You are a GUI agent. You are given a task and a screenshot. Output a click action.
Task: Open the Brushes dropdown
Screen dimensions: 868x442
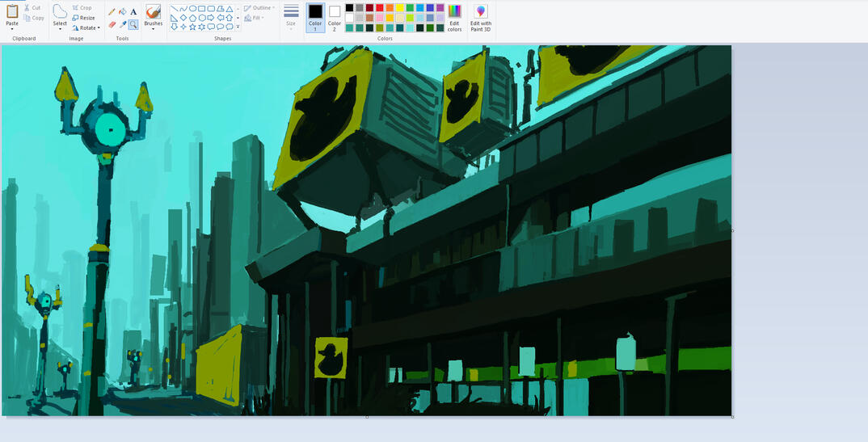pyautogui.click(x=153, y=28)
